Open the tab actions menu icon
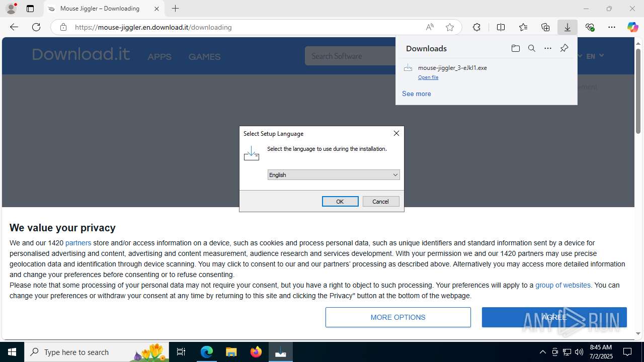 click(30, 9)
